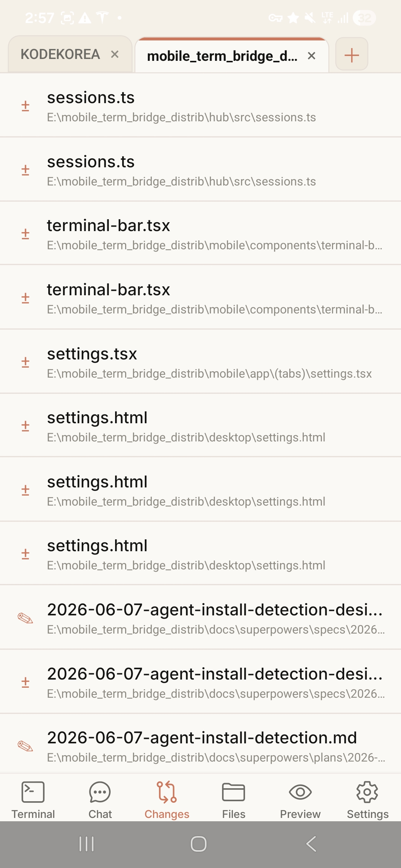
Task: Tap the ± icon of the first settings.html row
Action: (x=25, y=426)
